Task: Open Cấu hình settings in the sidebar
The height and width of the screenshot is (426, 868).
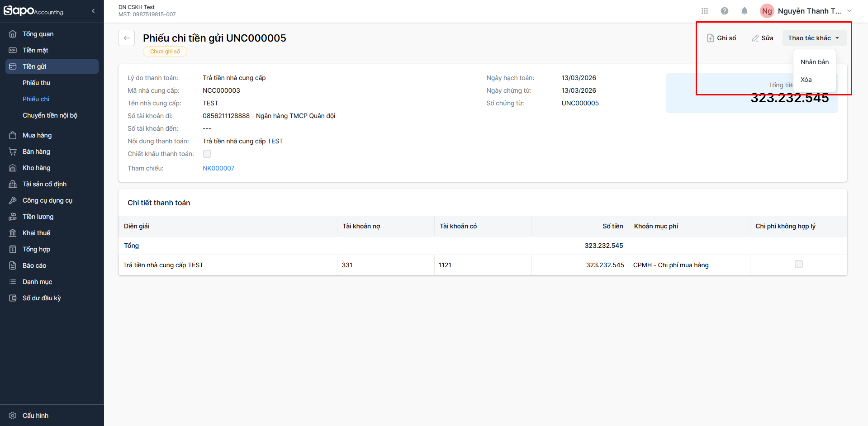Action: pyautogui.click(x=35, y=415)
